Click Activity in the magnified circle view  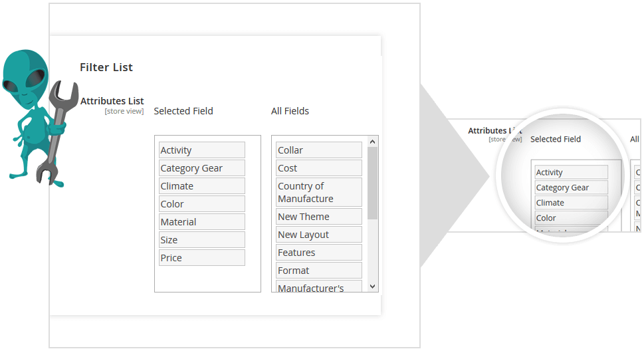[572, 172]
